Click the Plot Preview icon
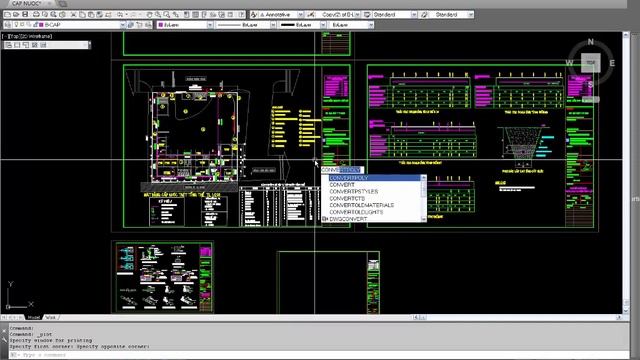 click(44, 14)
